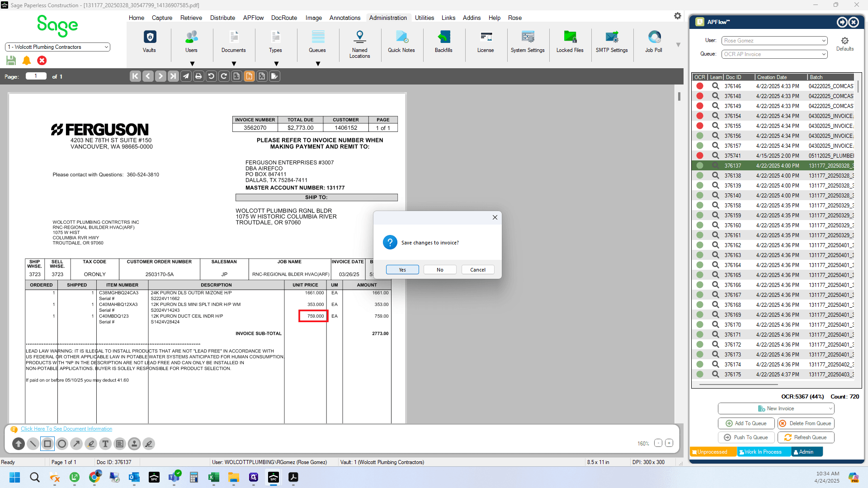The height and width of the screenshot is (488, 868).
Task: Open Excel from the taskbar
Action: point(214,477)
